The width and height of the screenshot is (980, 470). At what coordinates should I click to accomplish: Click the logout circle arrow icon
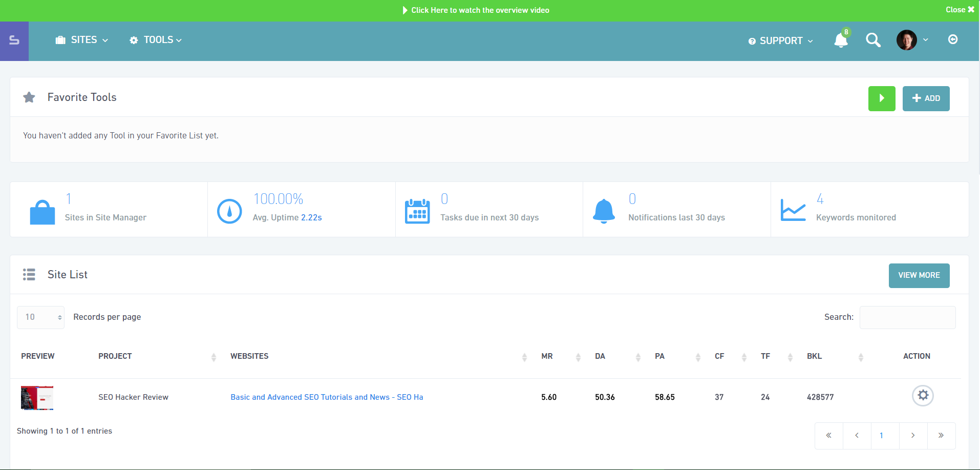tap(952, 39)
